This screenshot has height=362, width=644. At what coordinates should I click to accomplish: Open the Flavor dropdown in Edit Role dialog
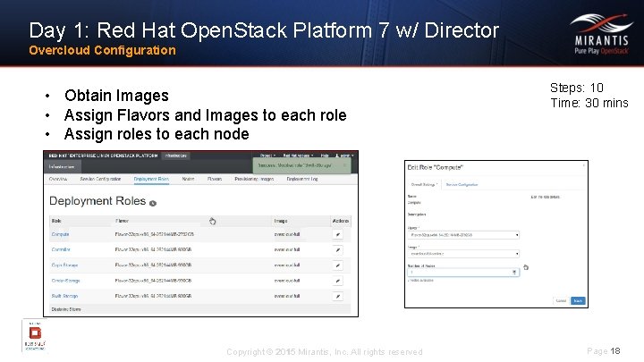(x=463, y=235)
